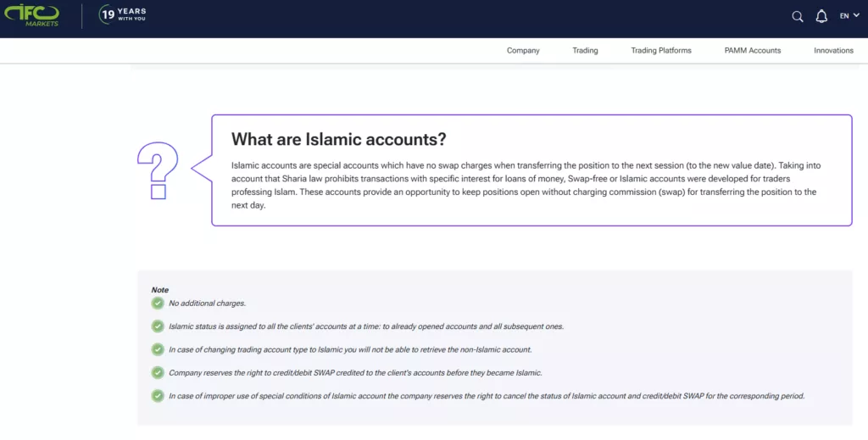The image size is (868, 440).
Task: Expand the EN language dropdown
Action: coord(849,16)
